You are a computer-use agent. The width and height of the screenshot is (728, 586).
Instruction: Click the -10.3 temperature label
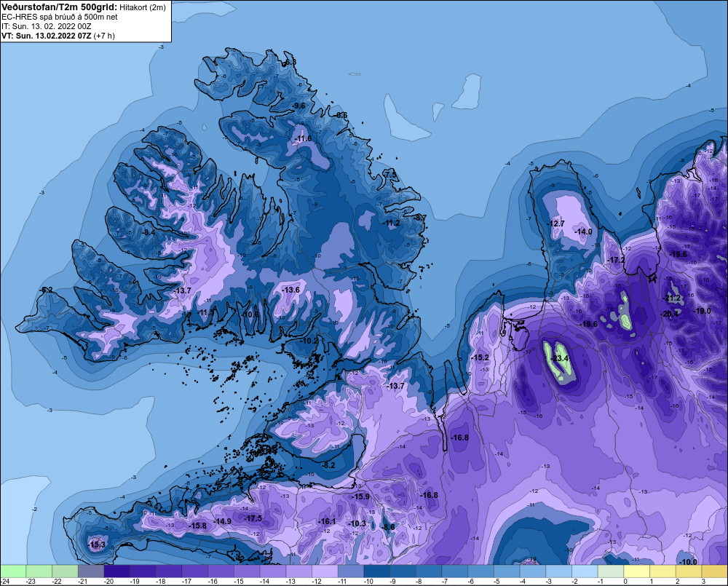(357, 523)
